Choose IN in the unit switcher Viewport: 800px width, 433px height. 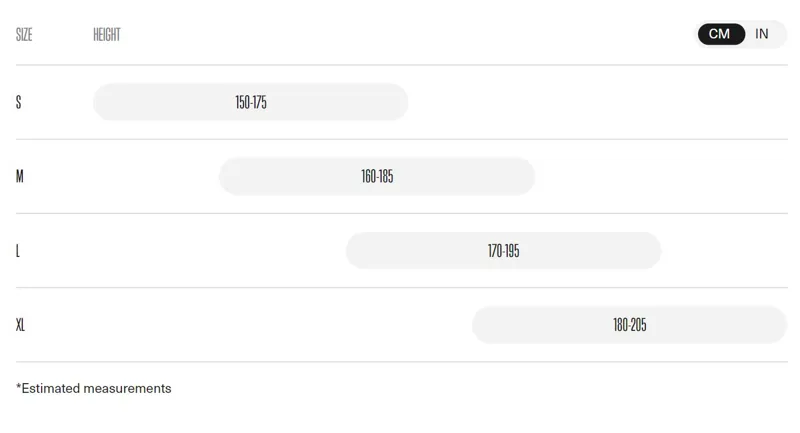tap(762, 34)
